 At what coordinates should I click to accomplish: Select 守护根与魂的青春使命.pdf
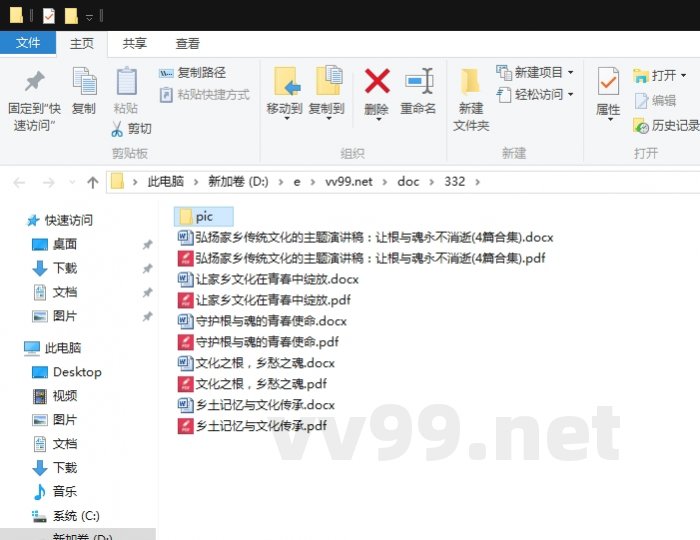[x=258, y=342]
